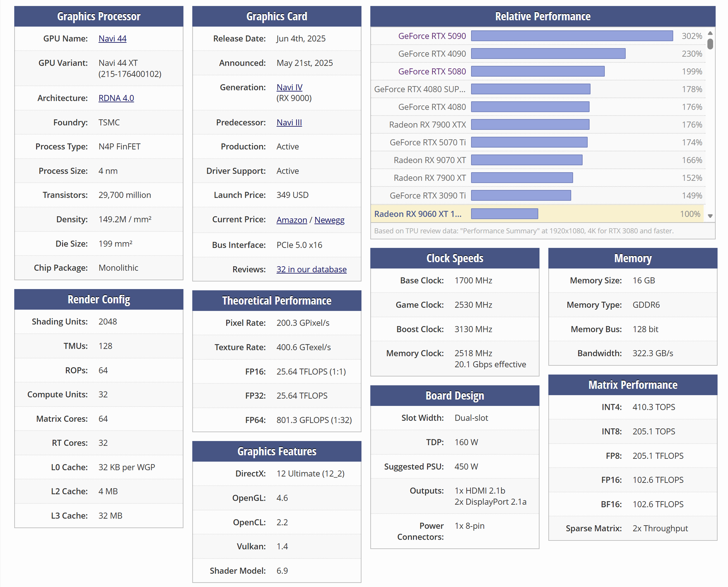
Task: Click the GeForce RTX 4080 SUP... row
Action: coord(538,89)
